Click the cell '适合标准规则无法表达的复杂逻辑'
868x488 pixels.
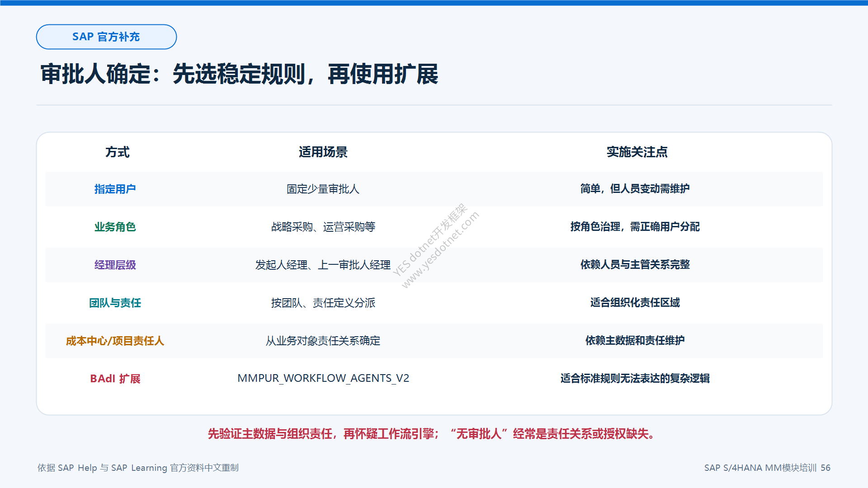(x=635, y=379)
